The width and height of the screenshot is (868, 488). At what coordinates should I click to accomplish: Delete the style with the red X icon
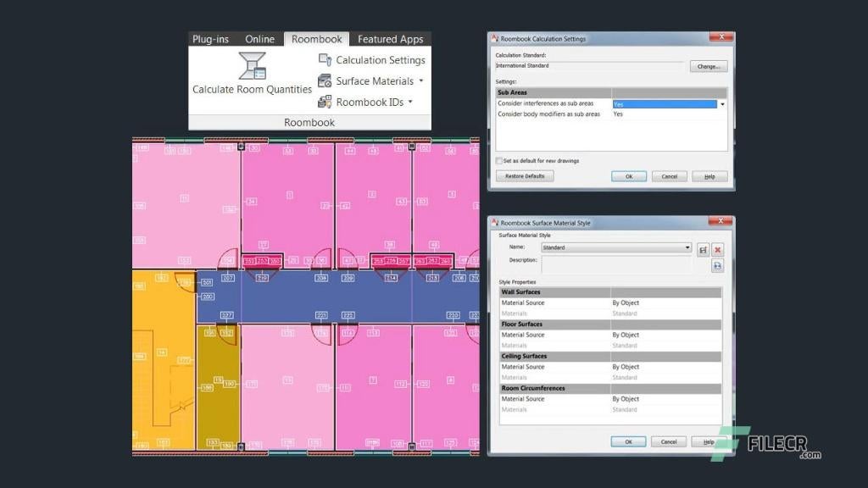pos(717,249)
